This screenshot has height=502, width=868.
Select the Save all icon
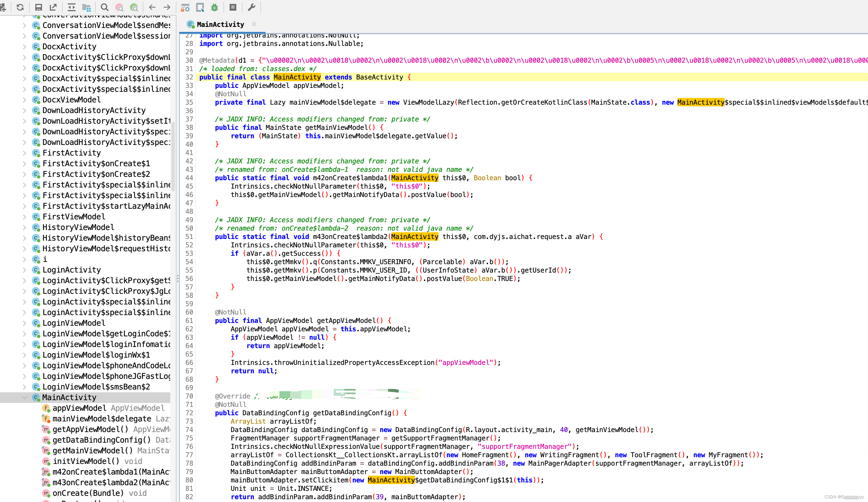[x=38, y=7]
